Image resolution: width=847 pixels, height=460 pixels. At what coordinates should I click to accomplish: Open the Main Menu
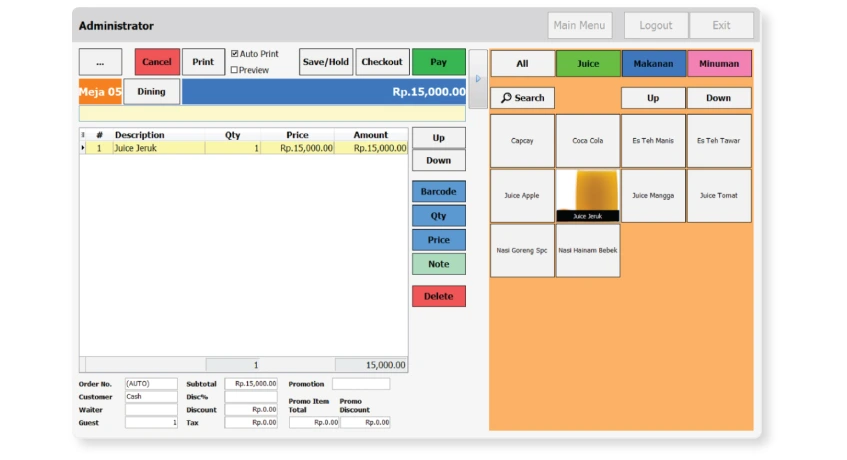(x=579, y=25)
